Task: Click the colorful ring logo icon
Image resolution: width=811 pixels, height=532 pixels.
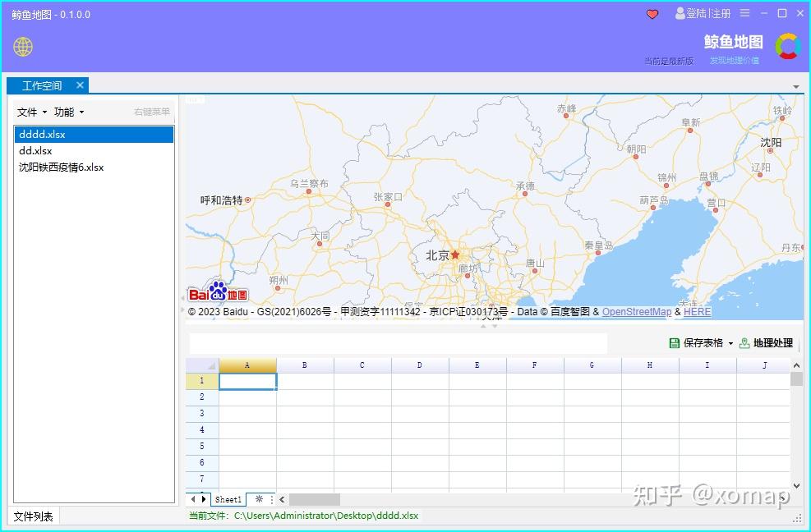Action: click(x=787, y=46)
